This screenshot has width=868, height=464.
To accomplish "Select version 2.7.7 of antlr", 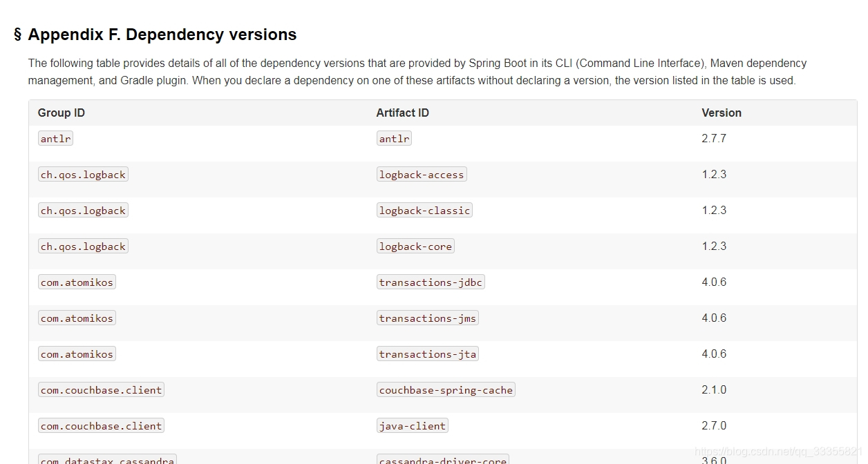I will coord(714,138).
